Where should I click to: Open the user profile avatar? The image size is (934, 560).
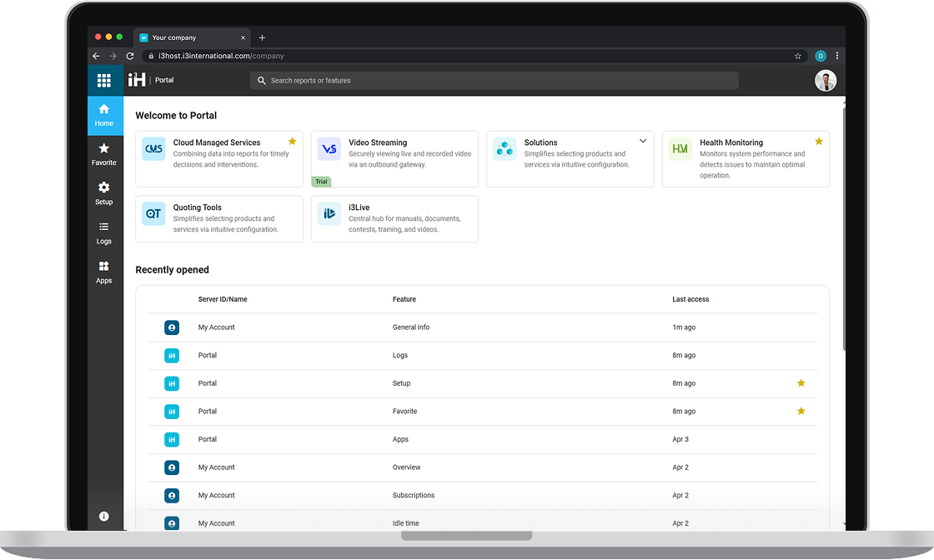pyautogui.click(x=825, y=80)
